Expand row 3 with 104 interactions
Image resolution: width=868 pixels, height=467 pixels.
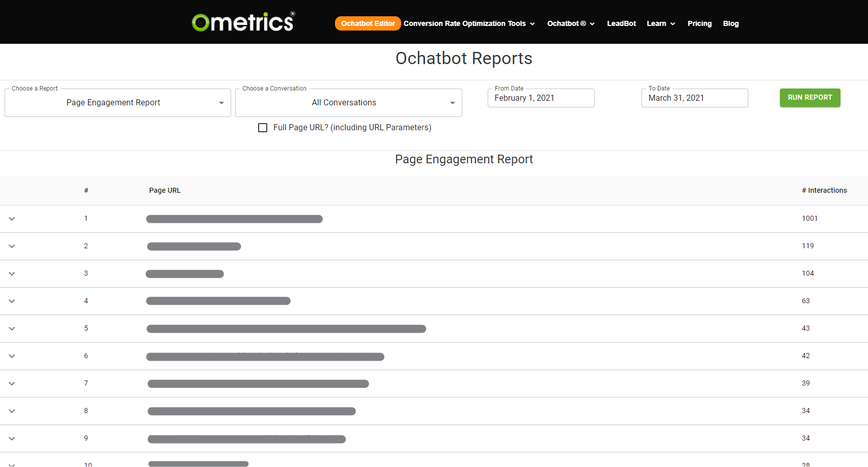[x=12, y=274]
